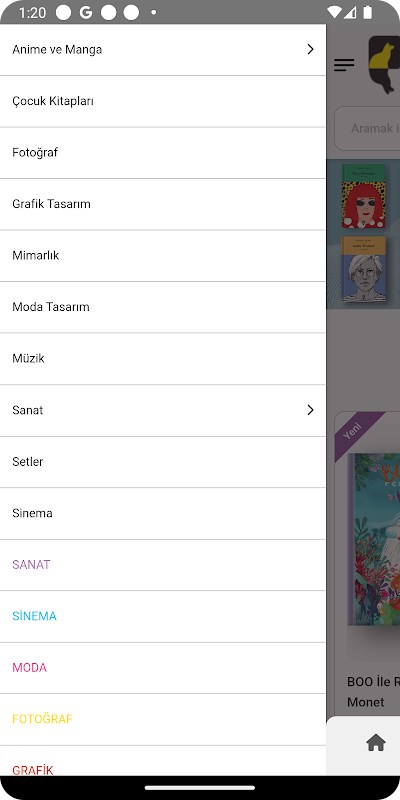The height and width of the screenshot is (800, 400).
Task: Tap the hamburger menu icon
Action: coord(344,65)
